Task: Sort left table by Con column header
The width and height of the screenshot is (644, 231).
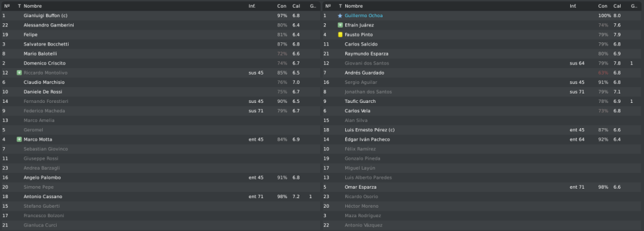Action: click(282, 6)
